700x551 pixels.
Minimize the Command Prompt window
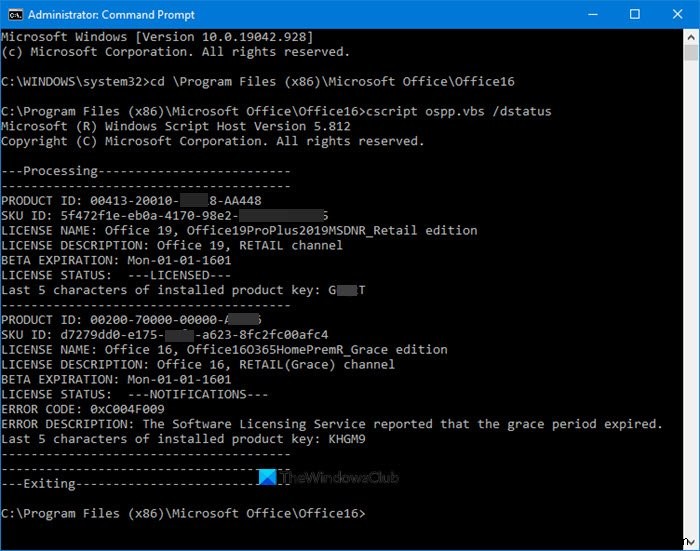593,14
